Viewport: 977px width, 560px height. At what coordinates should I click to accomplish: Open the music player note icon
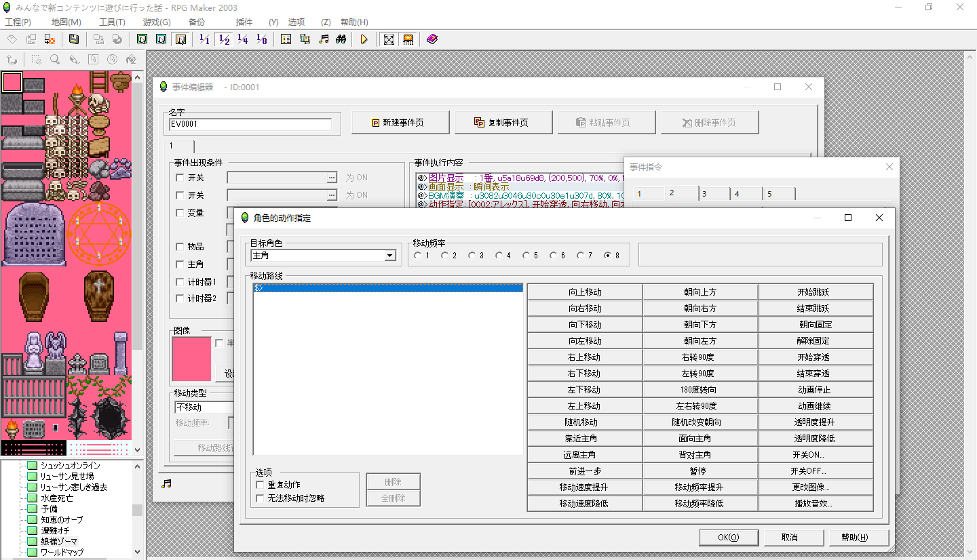pyautogui.click(x=324, y=39)
